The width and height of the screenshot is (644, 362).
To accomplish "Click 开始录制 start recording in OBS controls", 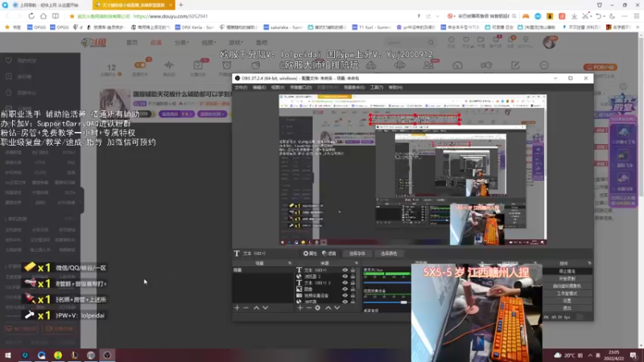I will 568,278.
